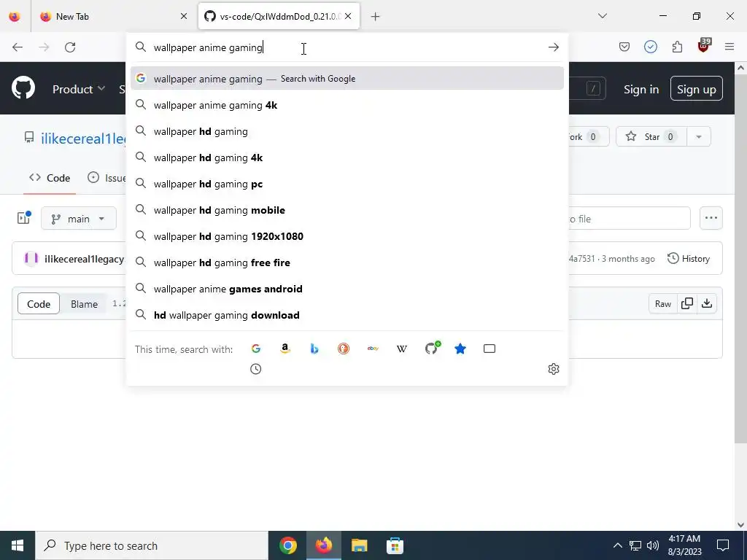Launch Chrome from the taskbar
747x560 pixels.
point(287,545)
